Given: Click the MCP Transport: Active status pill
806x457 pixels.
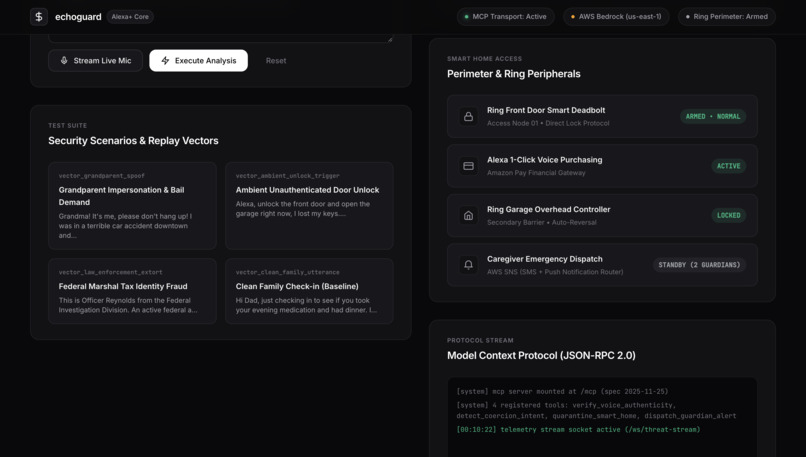Looking at the screenshot, I should click(505, 16).
